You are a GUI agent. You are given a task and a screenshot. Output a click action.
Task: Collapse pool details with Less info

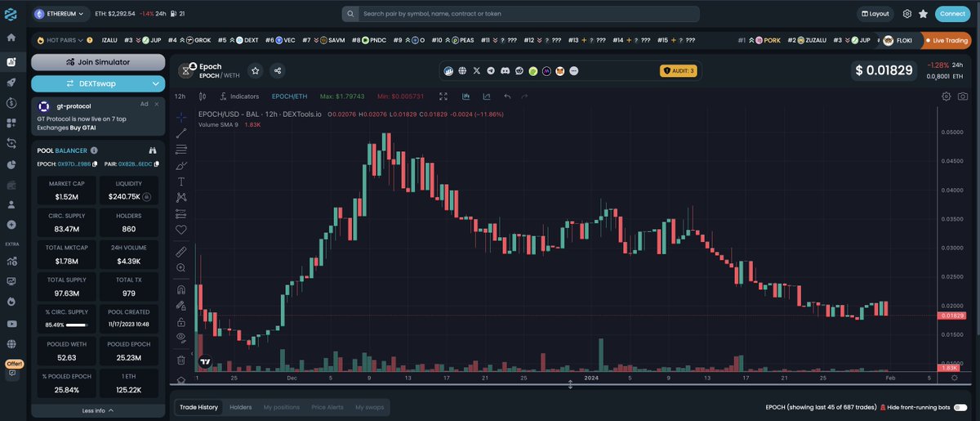[98, 410]
